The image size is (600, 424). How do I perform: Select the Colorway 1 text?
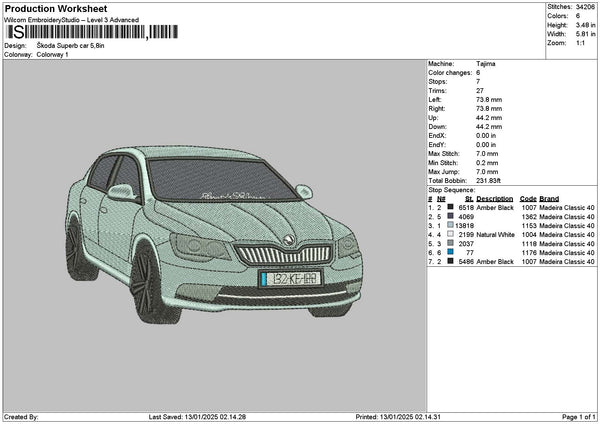pyautogui.click(x=52, y=54)
